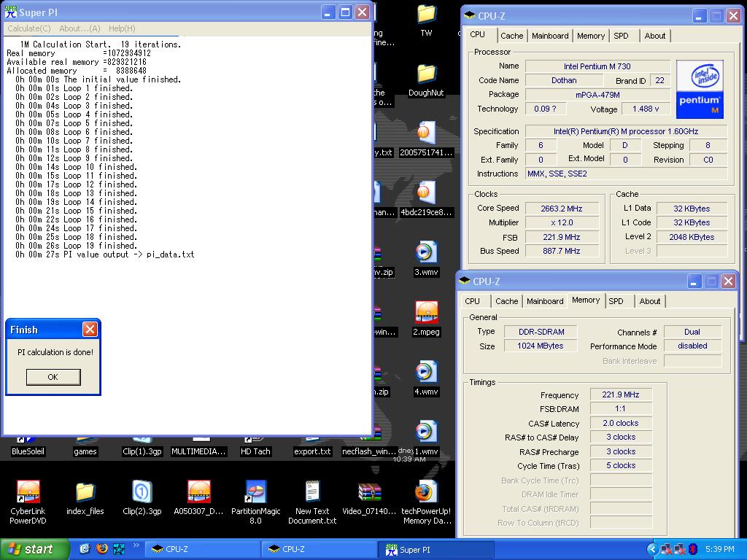747x560 pixels.
Task: Click the Cycle Time (Tras) value 5 clocks
Action: (x=620, y=465)
